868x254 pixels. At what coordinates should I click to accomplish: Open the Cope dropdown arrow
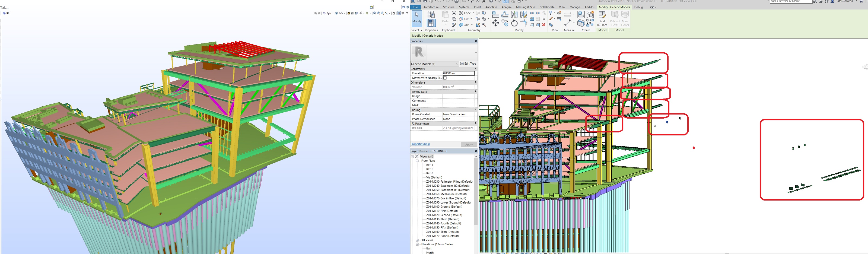point(473,13)
